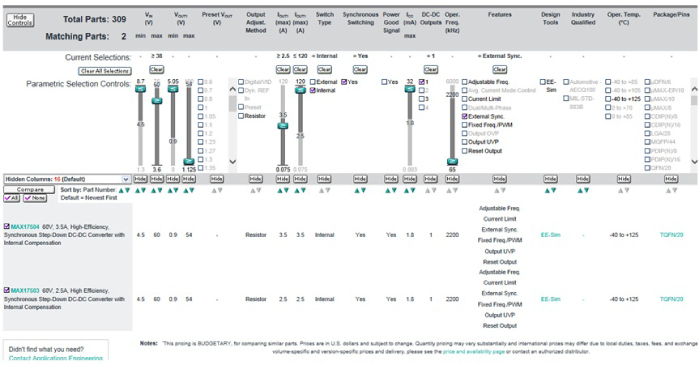Uncheck External Sync. feature checkbox
Image resolution: width=700 pixels, height=369 pixels.
[x=464, y=116]
